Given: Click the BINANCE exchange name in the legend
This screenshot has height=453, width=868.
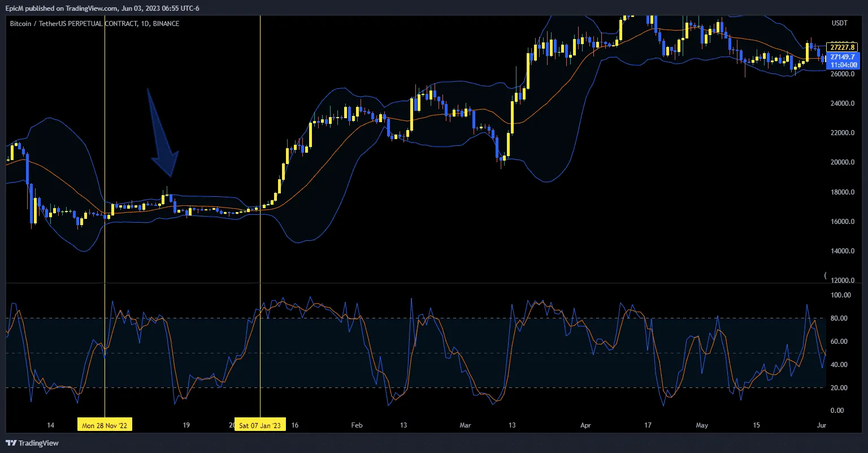Looking at the screenshot, I should [x=167, y=24].
